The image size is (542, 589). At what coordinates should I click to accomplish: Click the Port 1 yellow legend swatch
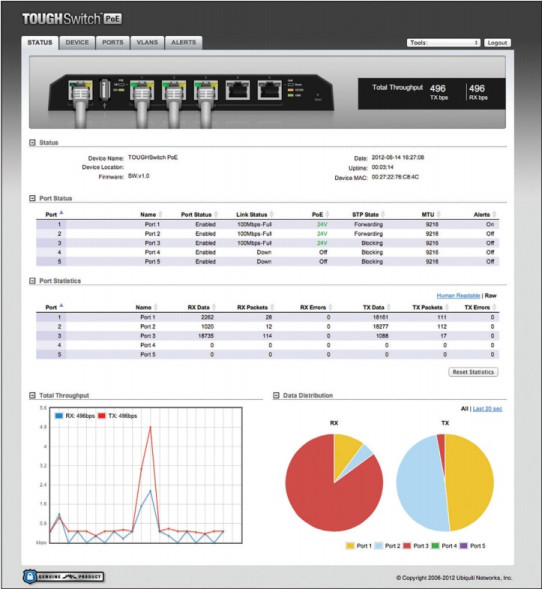click(350, 545)
